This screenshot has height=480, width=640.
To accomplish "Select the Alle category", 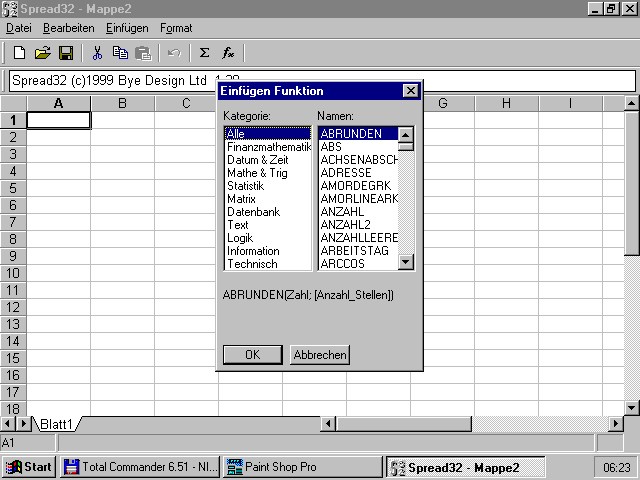I will (268, 133).
